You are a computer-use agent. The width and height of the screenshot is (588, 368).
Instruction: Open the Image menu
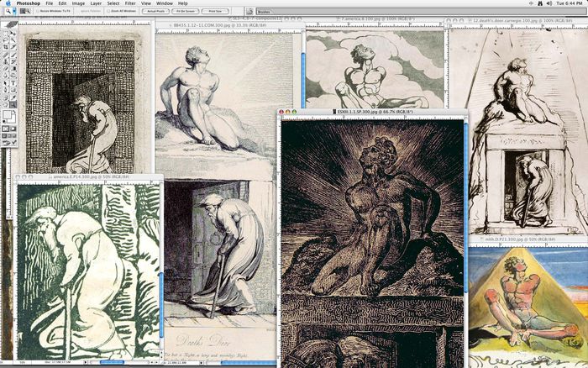point(78,3)
